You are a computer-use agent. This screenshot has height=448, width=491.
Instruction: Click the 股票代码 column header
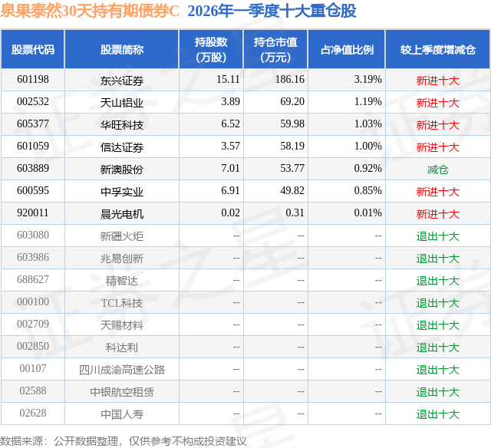tap(33, 49)
